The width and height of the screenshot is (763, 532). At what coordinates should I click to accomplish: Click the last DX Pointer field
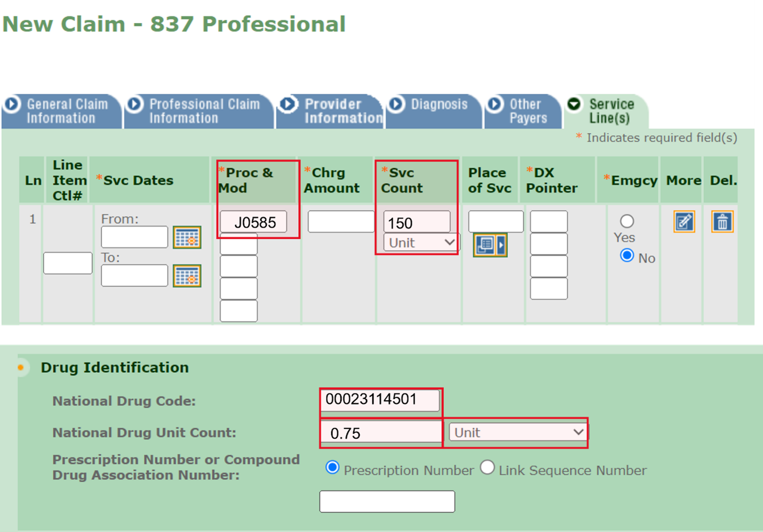tap(549, 288)
